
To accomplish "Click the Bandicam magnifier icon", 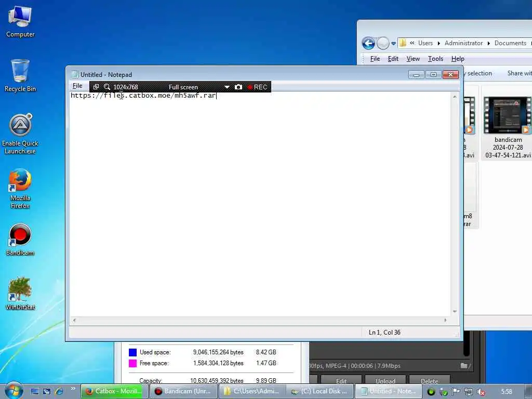I will pos(107,87).
